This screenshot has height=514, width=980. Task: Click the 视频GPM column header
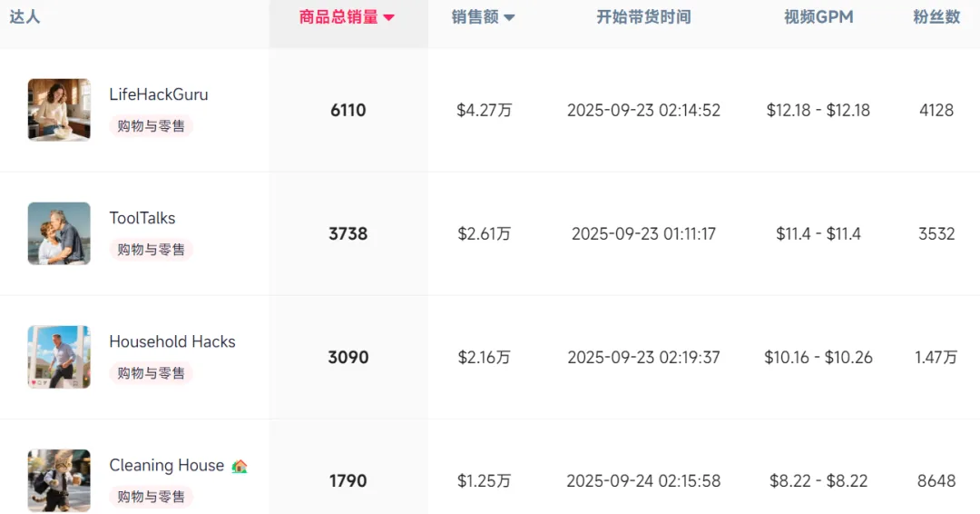(x=818, y=17)
